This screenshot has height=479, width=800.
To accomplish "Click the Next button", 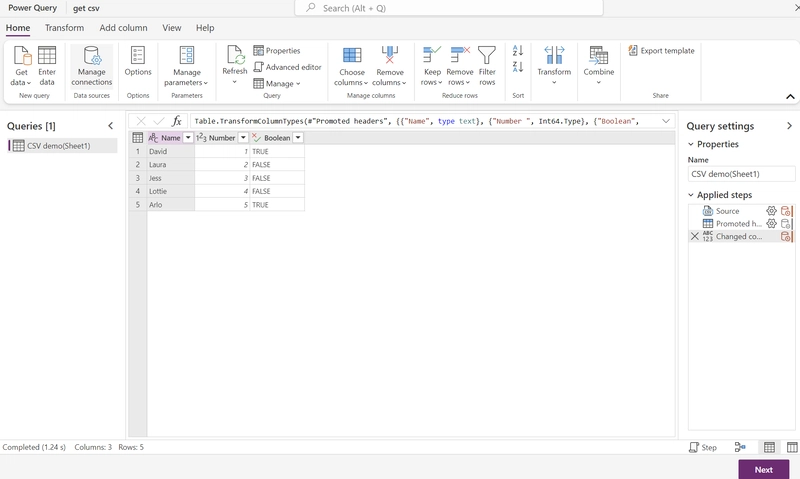I will pyautogui.click(x=764, y=470).
